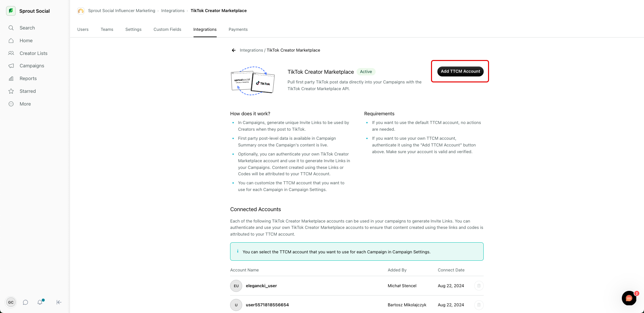This screenshot has width=644, height=313.
Task: Click the Integrations link beside the back arrow
Action: point(252,50)
